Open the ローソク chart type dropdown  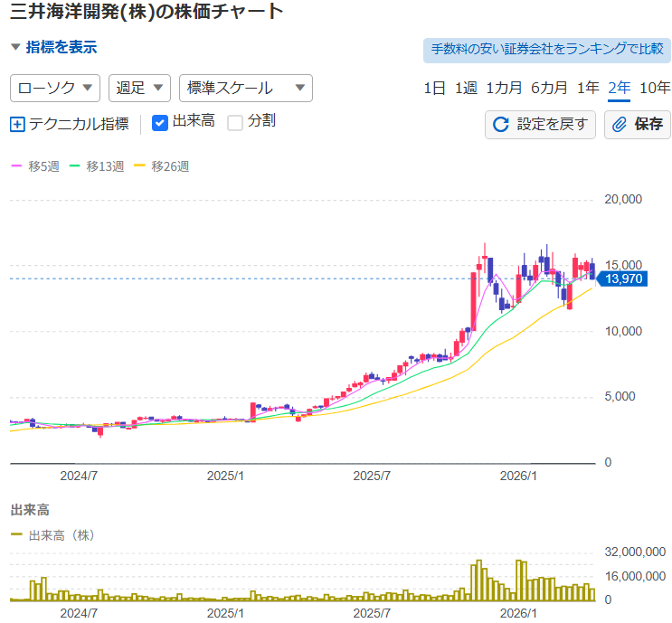pos(55,88)
